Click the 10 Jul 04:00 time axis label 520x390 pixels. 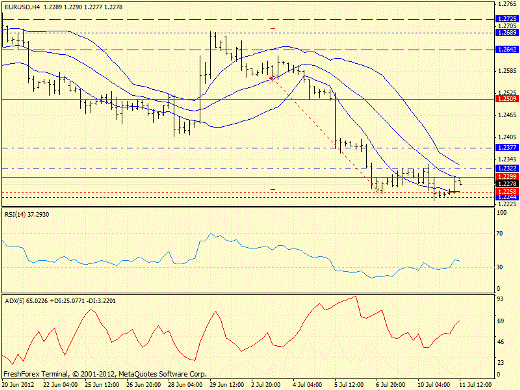[434, 385]
